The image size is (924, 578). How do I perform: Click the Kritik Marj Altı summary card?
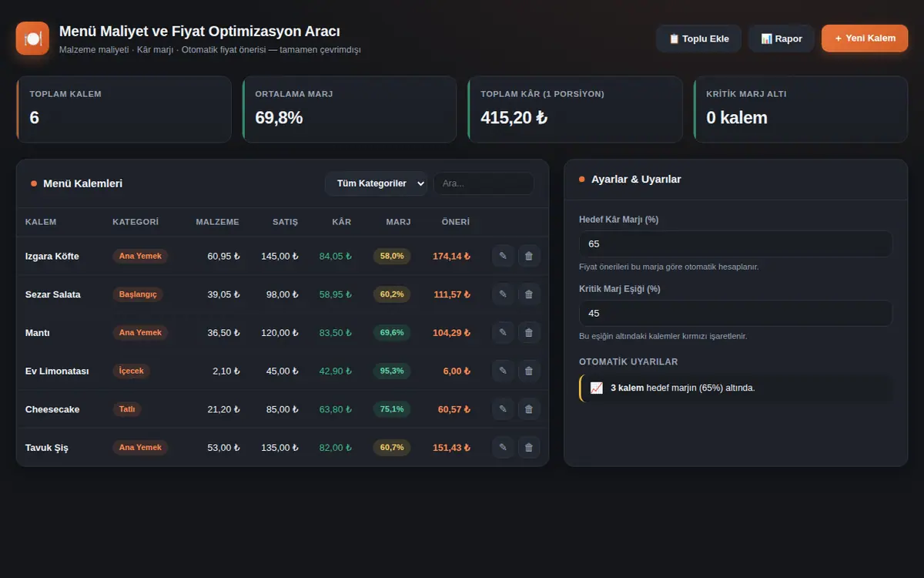801,109
